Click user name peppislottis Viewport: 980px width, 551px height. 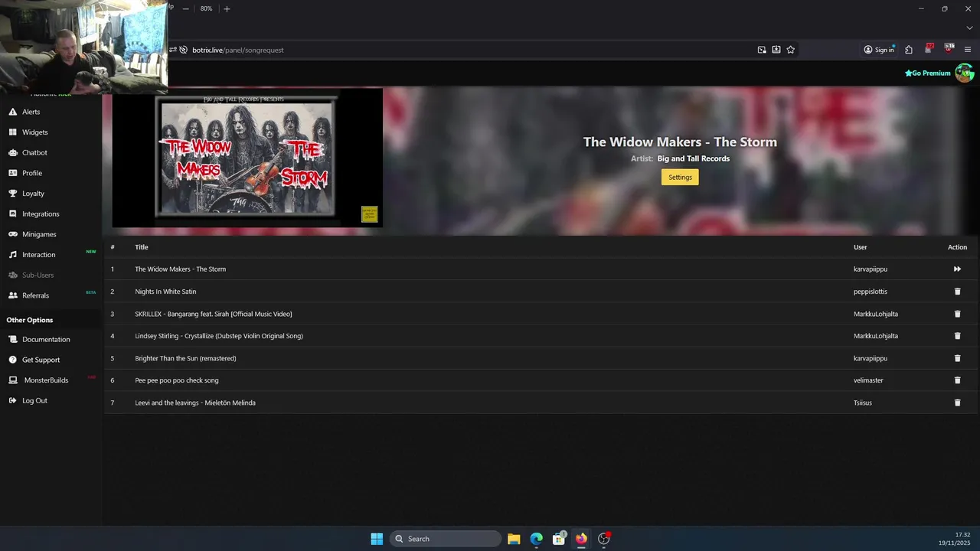871,292
